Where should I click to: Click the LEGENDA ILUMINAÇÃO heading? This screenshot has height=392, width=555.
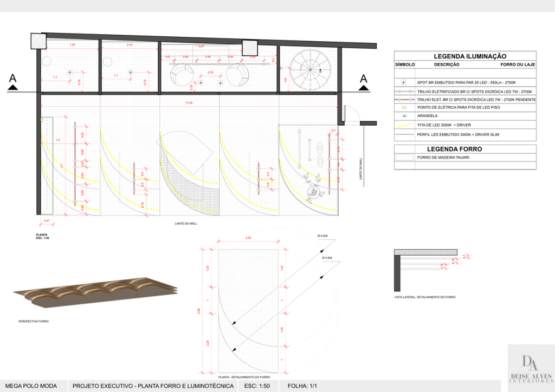470,56
